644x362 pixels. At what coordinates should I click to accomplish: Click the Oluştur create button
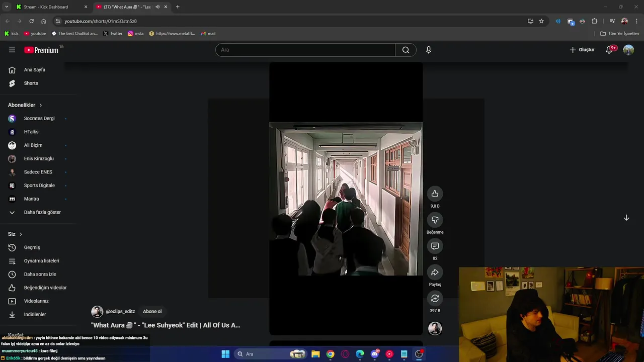click(x=582, y=50)
